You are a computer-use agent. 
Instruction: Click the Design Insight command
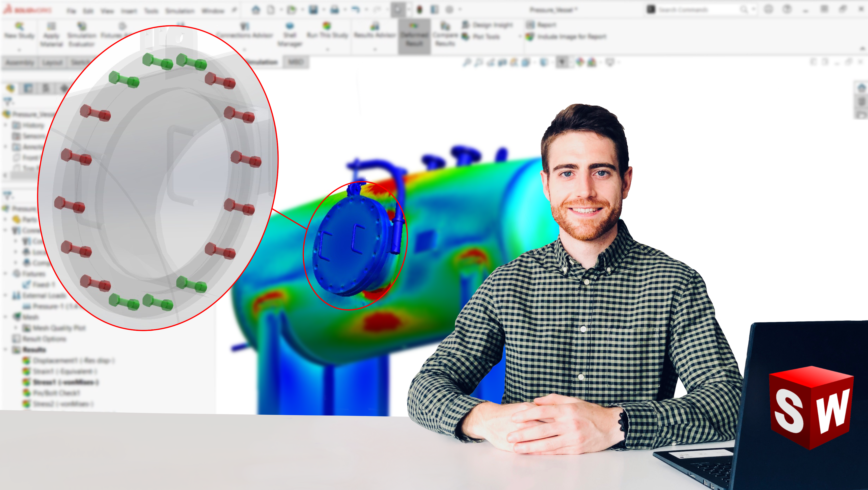[x=487, y=25]
